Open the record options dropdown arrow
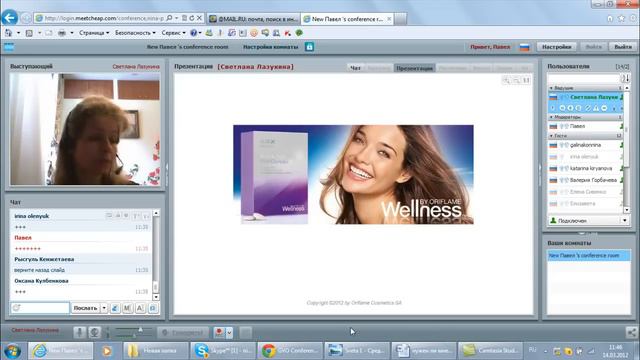 pyautogui.click(x=229, y=333)
